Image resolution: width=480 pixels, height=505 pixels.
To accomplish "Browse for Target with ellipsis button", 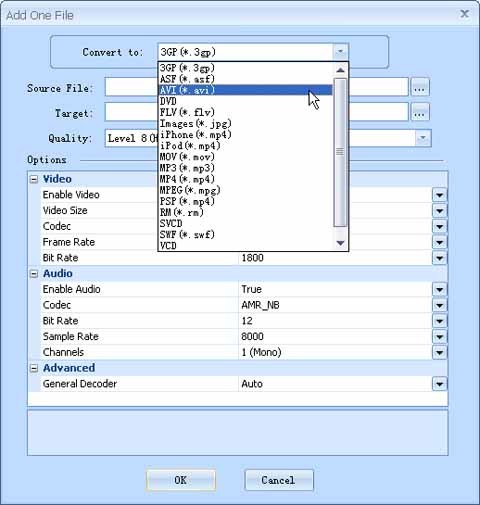I will (x=420, y=112).
